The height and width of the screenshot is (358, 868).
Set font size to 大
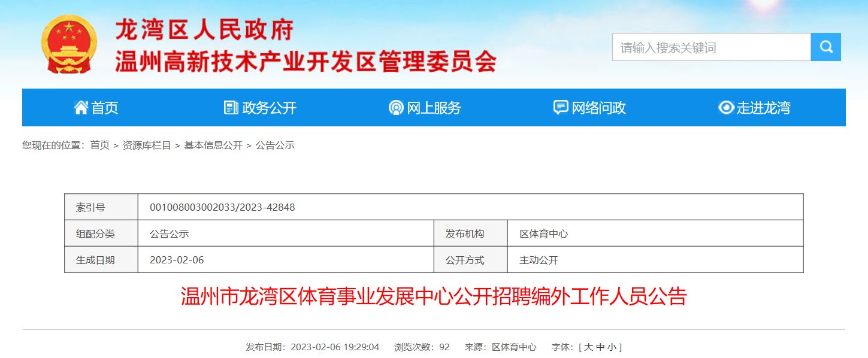588,347
